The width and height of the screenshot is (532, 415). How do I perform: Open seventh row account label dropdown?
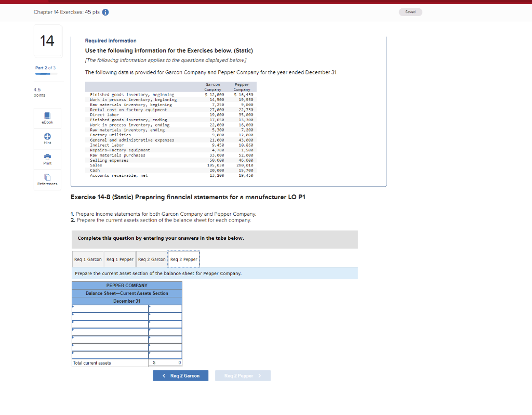110,355
